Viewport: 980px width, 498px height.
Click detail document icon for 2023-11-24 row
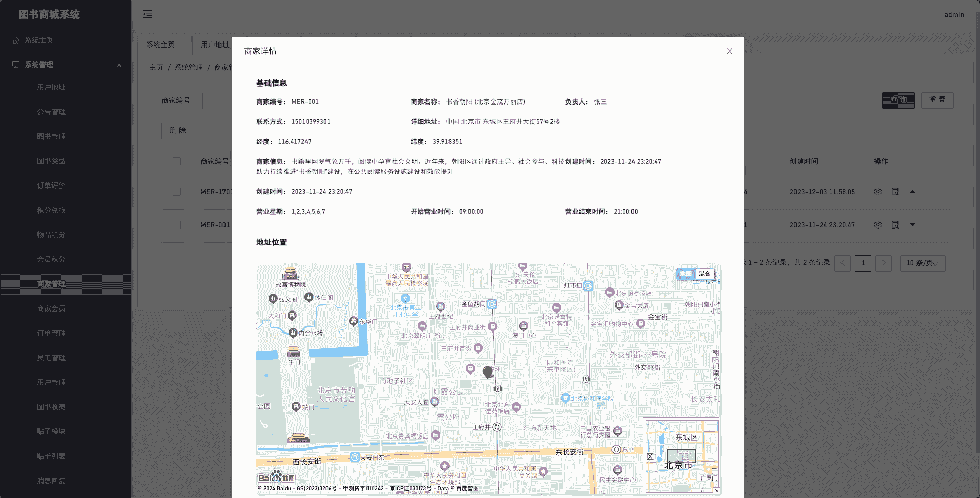point(895,225)
